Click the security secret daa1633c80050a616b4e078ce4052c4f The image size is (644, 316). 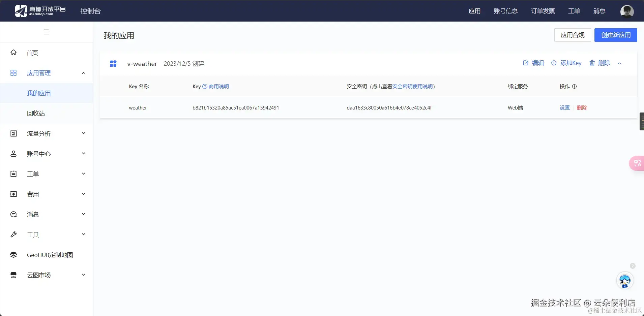[x=389, y=108]
